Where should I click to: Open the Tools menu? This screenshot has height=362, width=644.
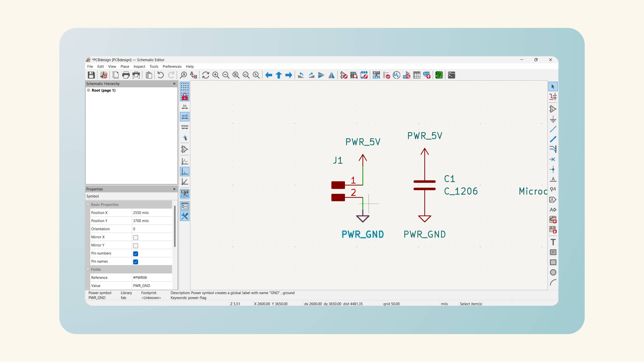(x=154, y=67)
